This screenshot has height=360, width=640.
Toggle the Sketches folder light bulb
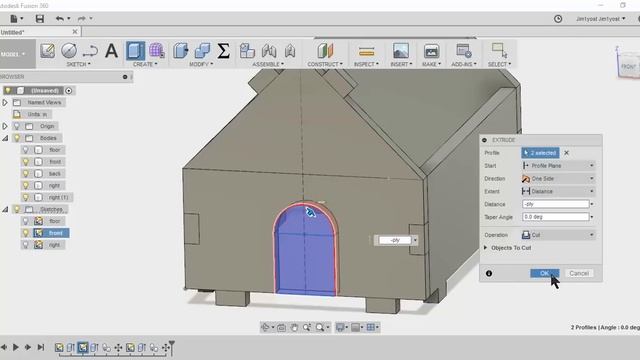(x=17, y=209)
